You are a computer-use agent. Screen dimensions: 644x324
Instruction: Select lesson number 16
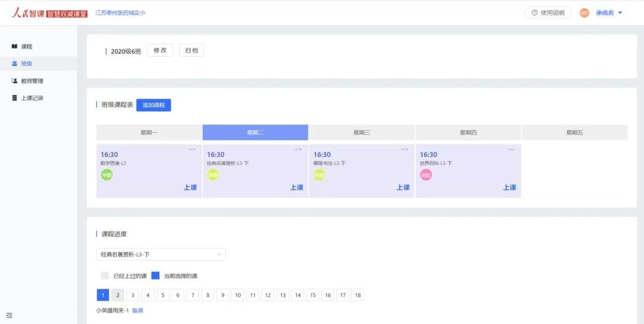[328, 295]
